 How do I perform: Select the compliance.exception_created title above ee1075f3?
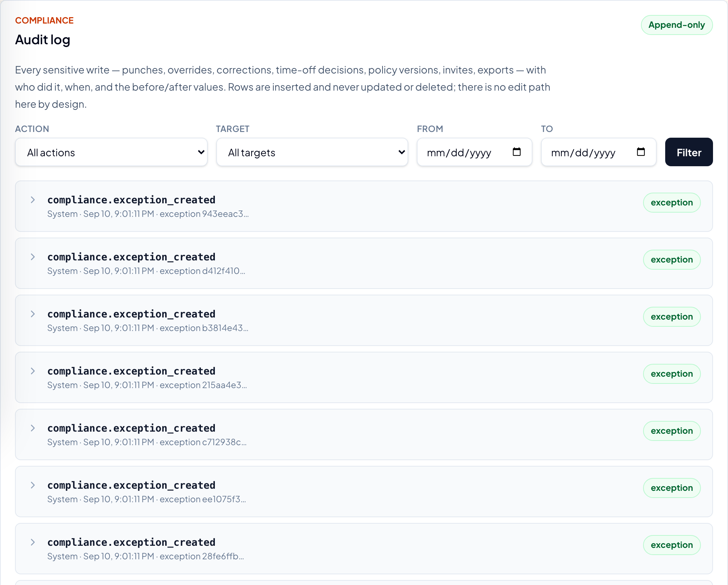click(131, 485)
